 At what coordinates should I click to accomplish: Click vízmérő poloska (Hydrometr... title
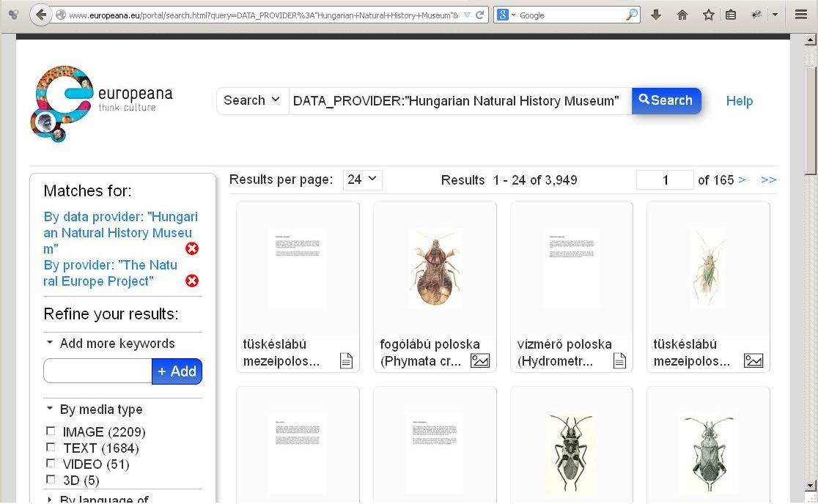pos(564,353)
